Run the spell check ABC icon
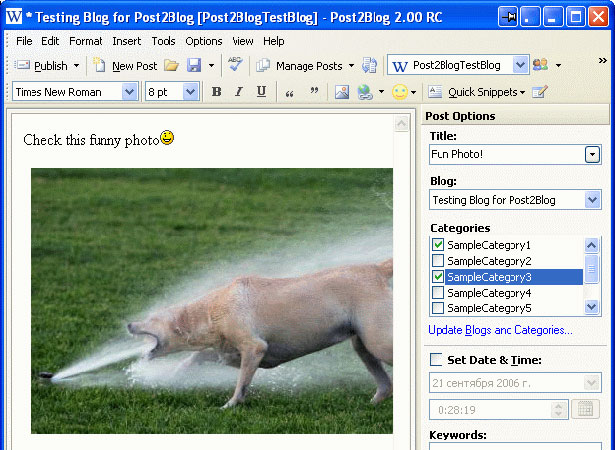The width and height of the screenshot is (615, 450). pyautogui.click(x=235, y=64)
